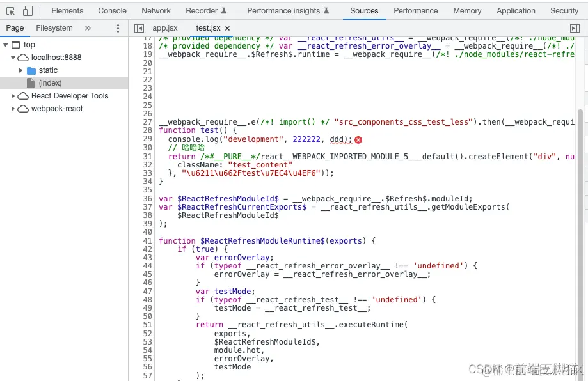The width and height of the screenshot is (588, 381).
Task: Click the localhost:8888 cloud icon
Action: pos(23,58)
